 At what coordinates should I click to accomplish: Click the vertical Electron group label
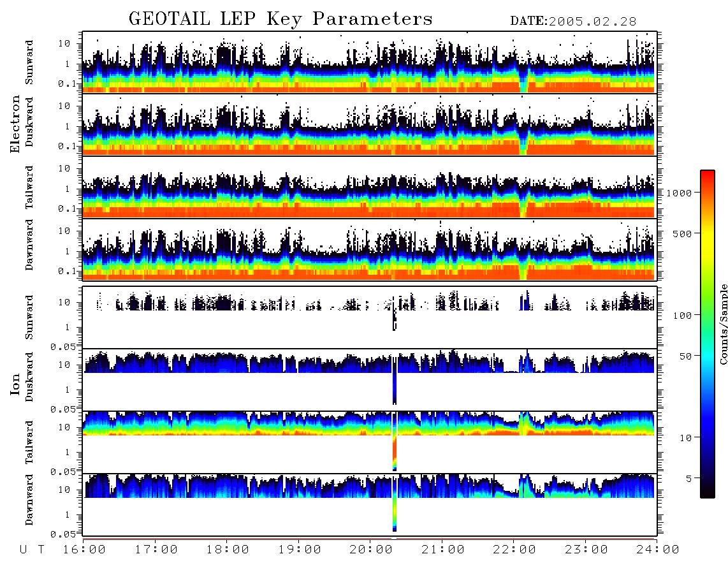pos(15,124)
